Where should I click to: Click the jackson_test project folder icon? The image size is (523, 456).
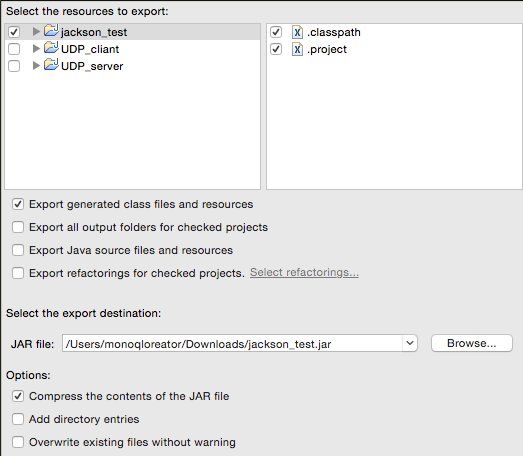51,31
